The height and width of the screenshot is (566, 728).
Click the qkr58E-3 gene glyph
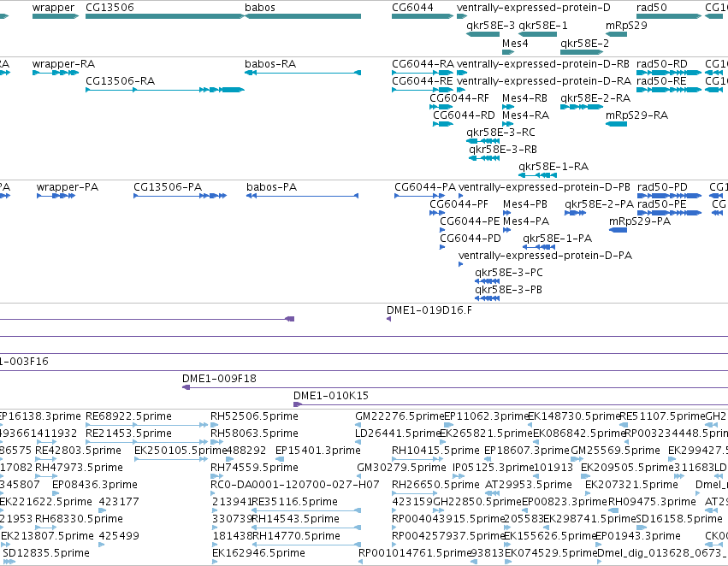pos(482,34)
